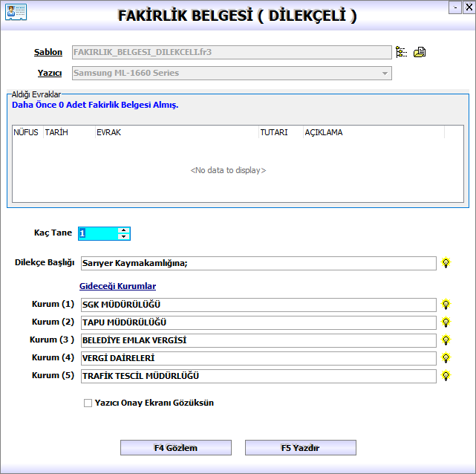Click the TARİH column header

pos(68,132)
